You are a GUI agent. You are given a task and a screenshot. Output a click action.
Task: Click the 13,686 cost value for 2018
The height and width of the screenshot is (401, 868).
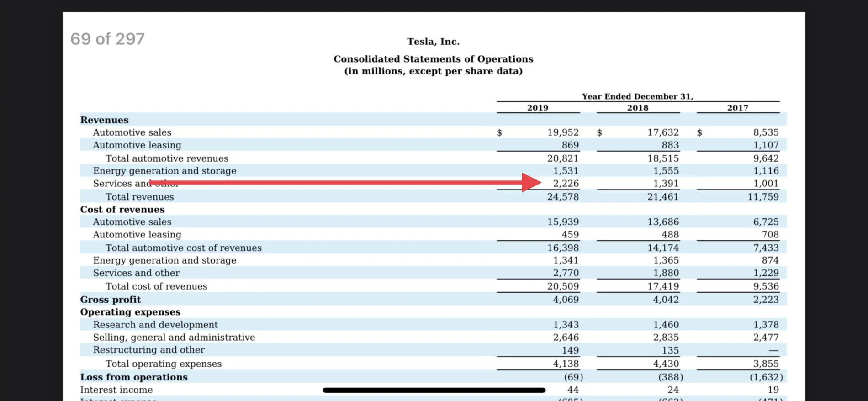click(x=663, y=222)
